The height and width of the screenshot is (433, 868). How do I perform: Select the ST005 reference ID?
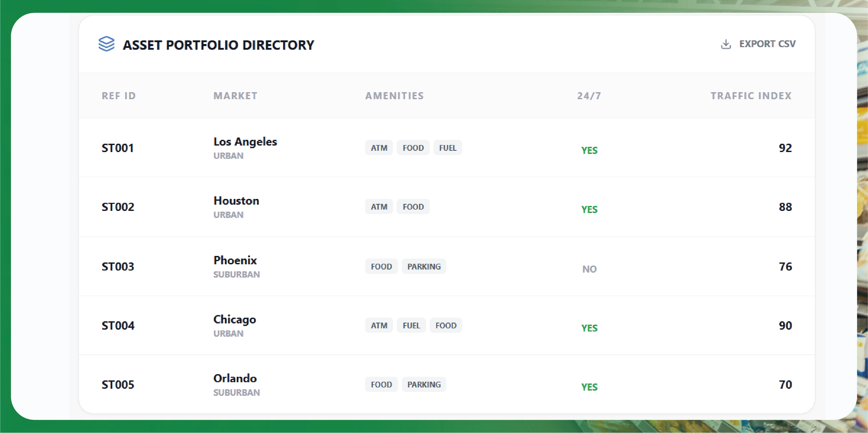(x=118, y=385)
